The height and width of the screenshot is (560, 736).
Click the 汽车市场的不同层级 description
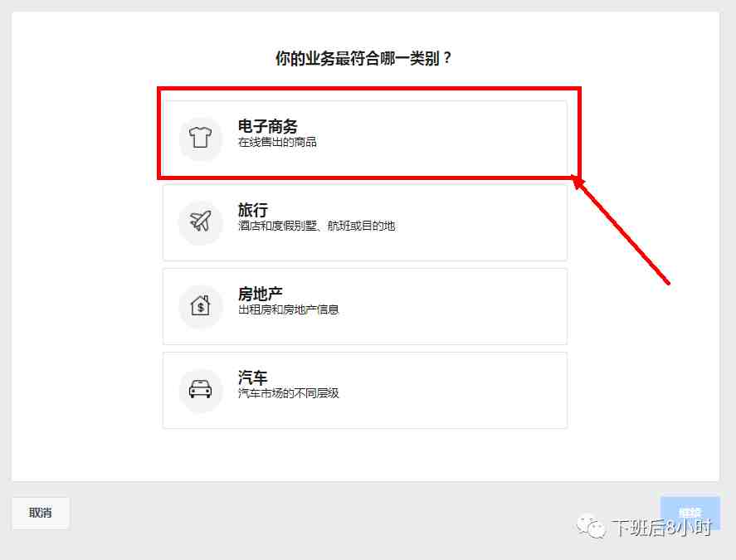288,393
